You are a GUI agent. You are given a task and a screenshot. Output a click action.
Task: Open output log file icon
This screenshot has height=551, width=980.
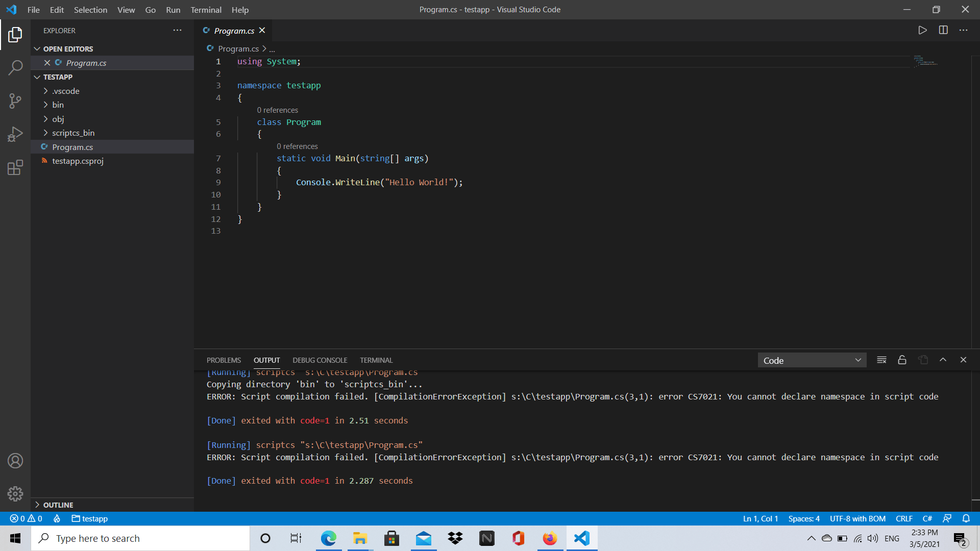pos(923,360)
